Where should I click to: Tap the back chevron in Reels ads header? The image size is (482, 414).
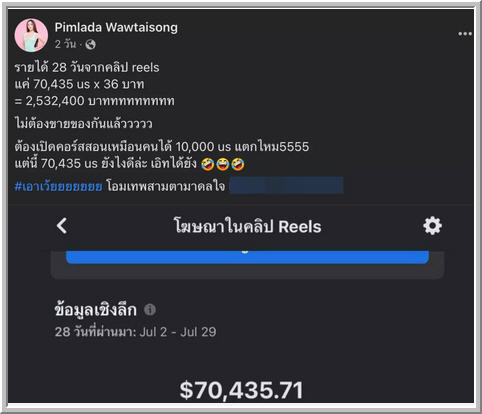pos(62,226)
